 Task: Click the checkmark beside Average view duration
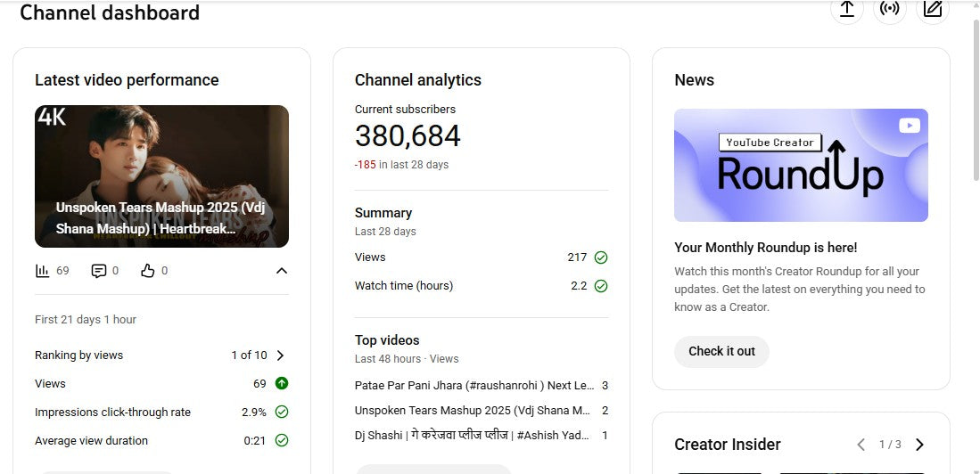tap(282, 441)
